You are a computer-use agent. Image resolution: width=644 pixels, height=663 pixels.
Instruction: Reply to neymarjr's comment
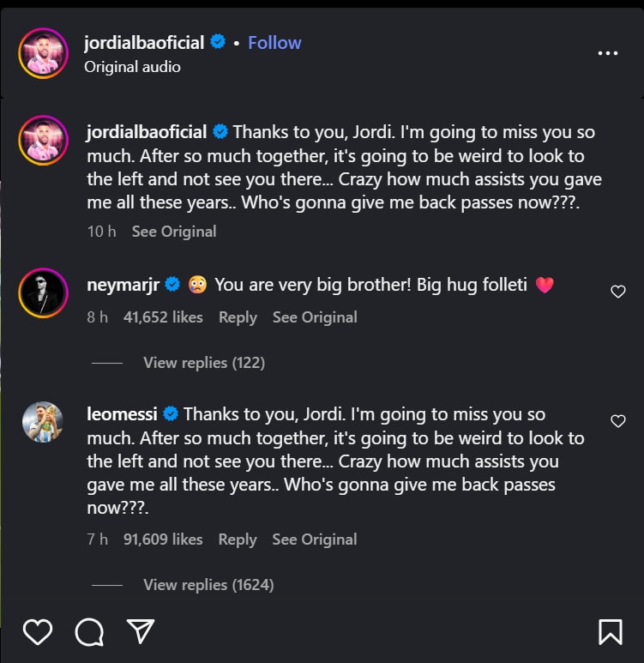(238, 317)
